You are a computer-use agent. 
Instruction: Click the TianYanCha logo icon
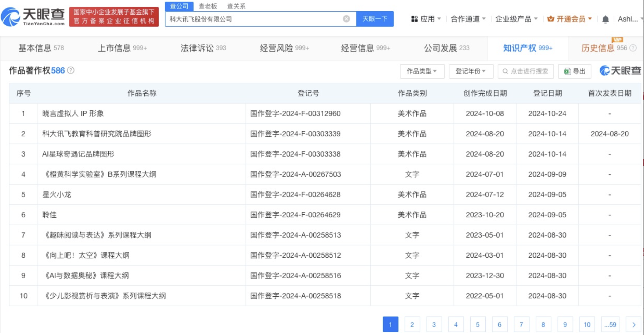point(11,17)
